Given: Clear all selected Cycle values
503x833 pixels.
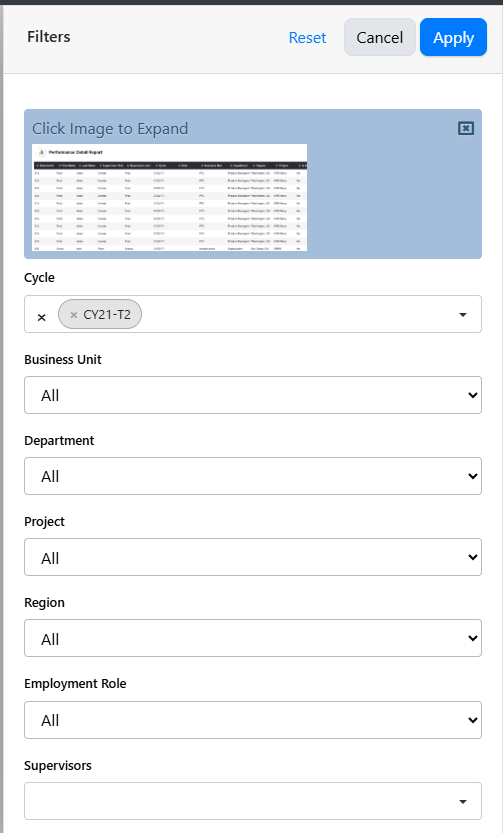Looking at the screenshot, I should click(x=41, y=317).
